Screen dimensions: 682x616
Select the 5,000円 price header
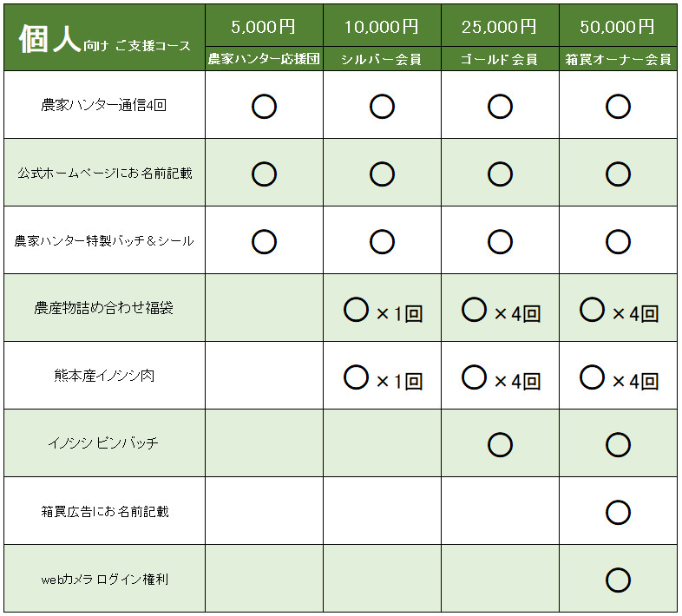264,27
